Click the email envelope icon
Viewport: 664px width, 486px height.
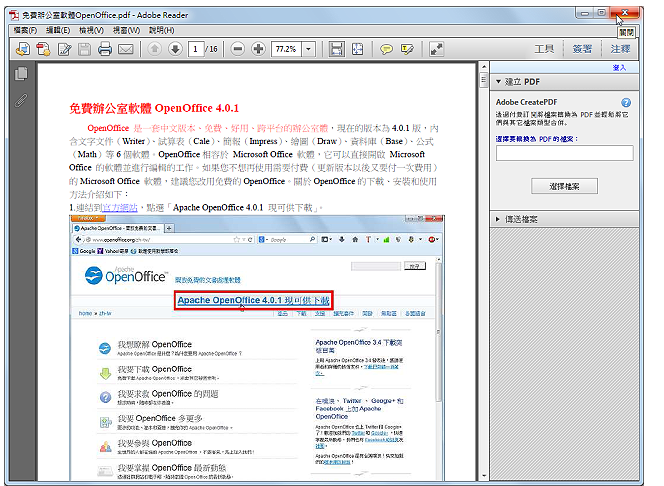click(x=125, y=49)
